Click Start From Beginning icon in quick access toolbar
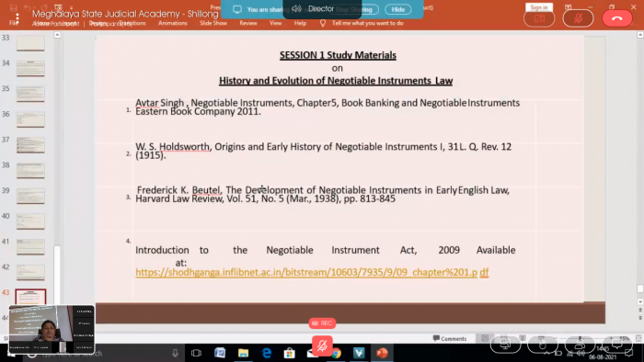This screenshot has width=644, height=362. tap(58, 7)
